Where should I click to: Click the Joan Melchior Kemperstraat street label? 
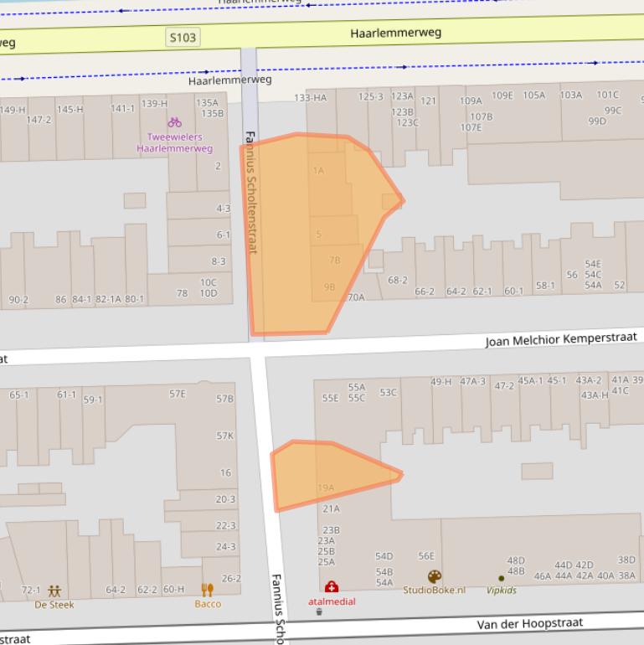[560, 339]
